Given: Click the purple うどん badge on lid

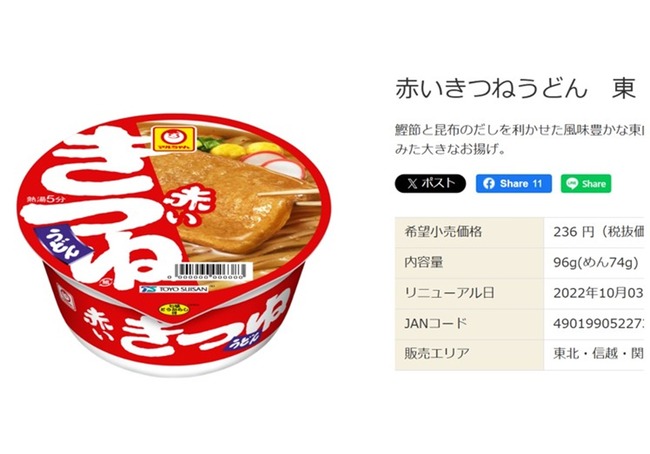Looking at the screenshot, I should coord(63,243).
